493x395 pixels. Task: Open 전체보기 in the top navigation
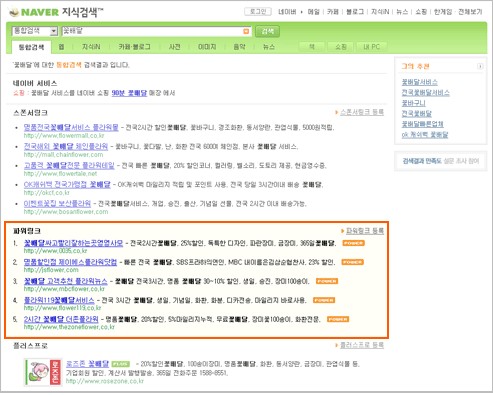(x=470, y=12)
